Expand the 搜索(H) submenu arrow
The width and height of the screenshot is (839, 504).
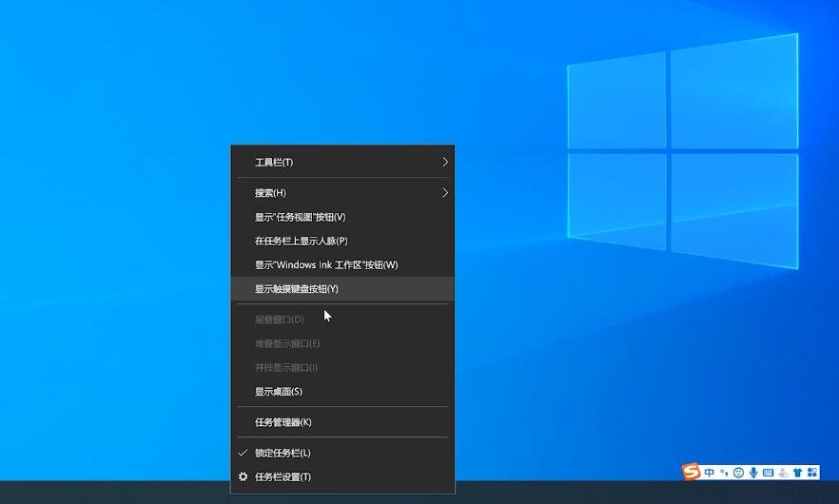pyautogui.click(x=444, y=193)
